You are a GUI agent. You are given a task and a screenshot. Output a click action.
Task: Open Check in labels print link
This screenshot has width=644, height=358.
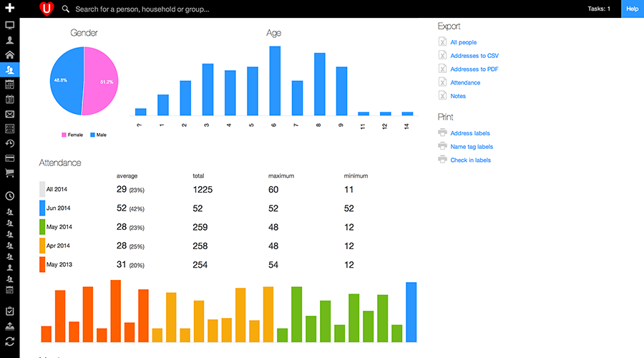pos(470,160)
